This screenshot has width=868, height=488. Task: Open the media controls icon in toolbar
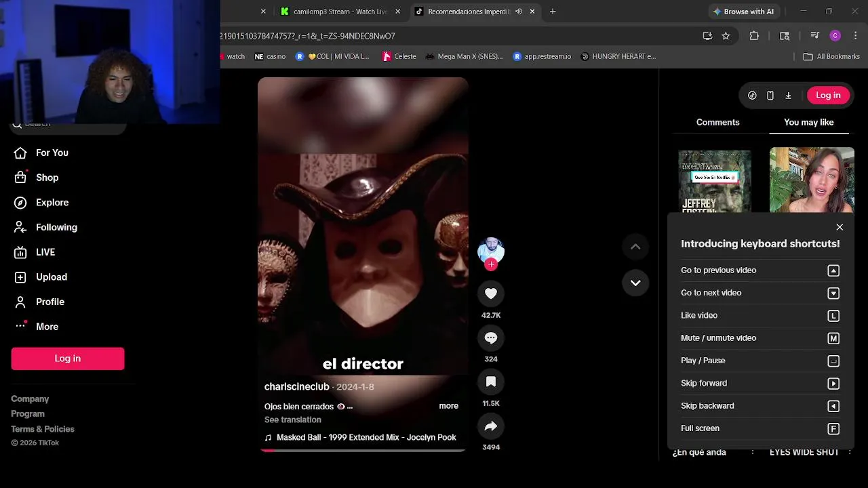click(815, 36)
